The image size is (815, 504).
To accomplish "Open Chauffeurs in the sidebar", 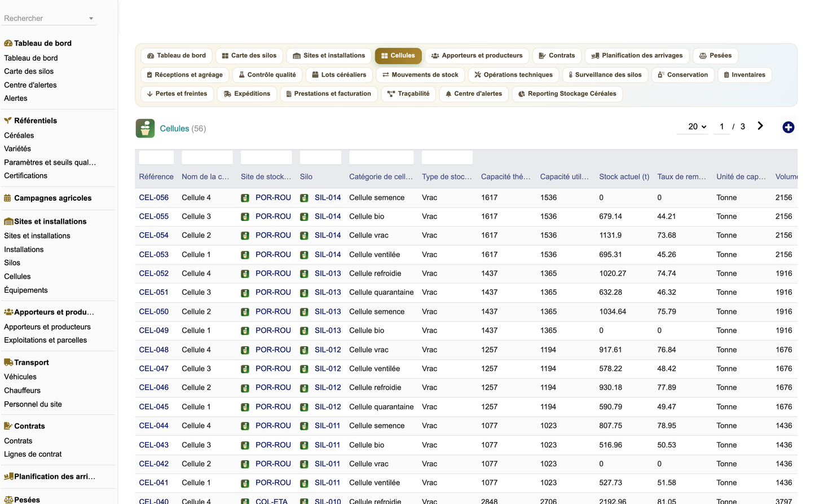I will [22, 391].
